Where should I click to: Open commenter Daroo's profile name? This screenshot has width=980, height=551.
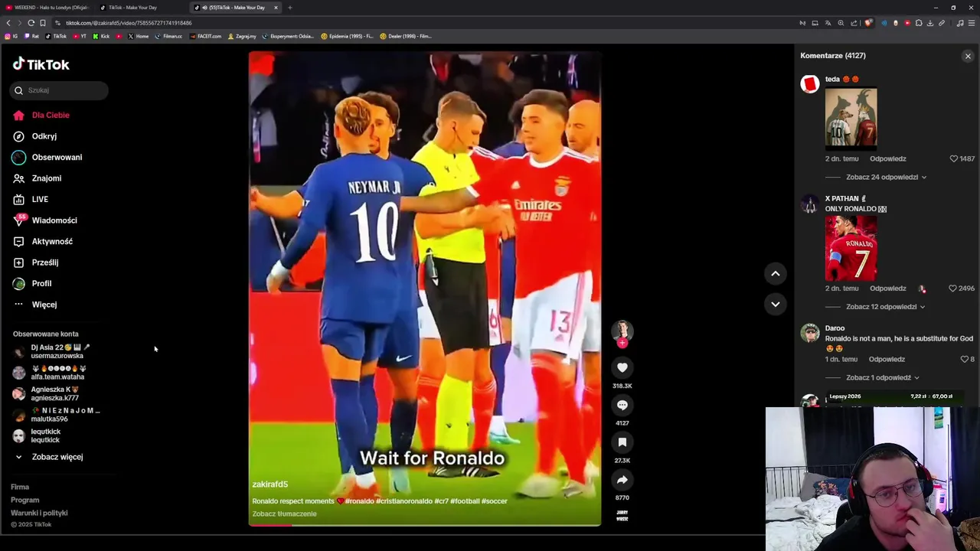(835, 328)
